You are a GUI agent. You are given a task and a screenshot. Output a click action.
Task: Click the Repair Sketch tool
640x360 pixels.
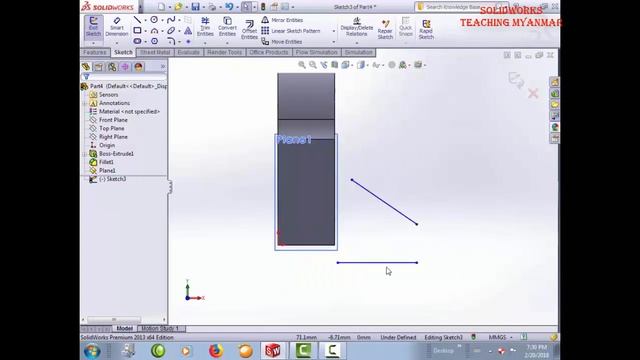coord(385,29)
